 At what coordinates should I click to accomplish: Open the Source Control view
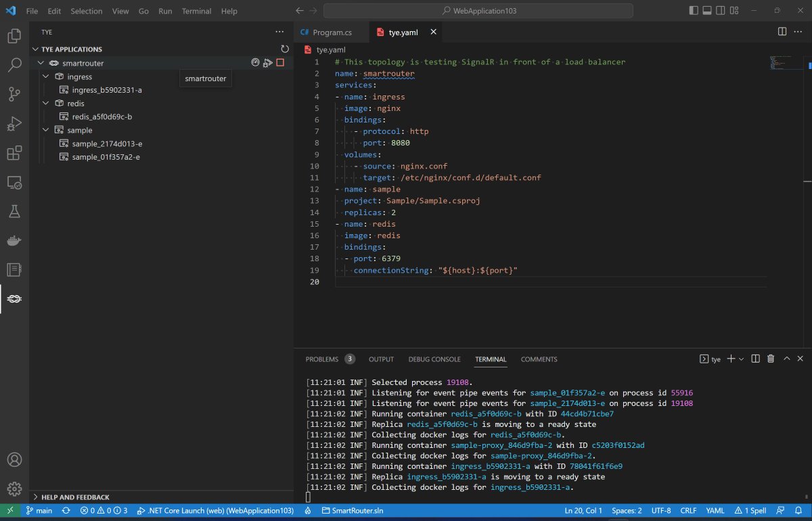tap(14, 95)
